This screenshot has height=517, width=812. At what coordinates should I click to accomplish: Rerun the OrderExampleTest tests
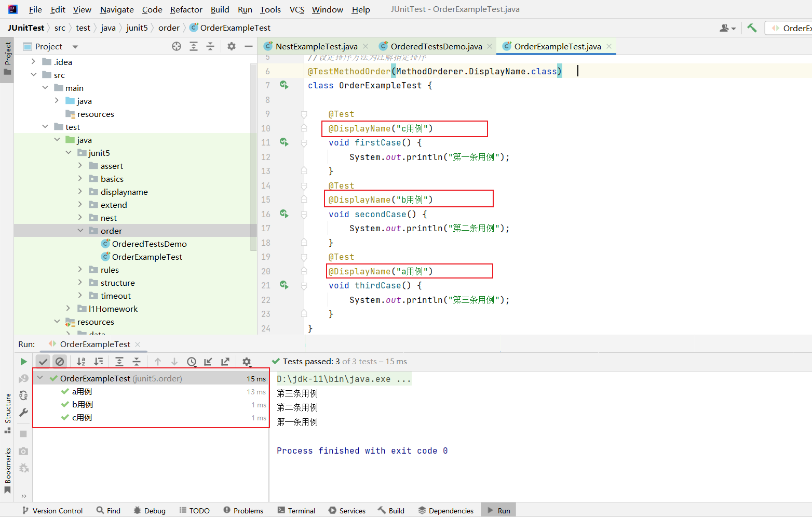23,362
